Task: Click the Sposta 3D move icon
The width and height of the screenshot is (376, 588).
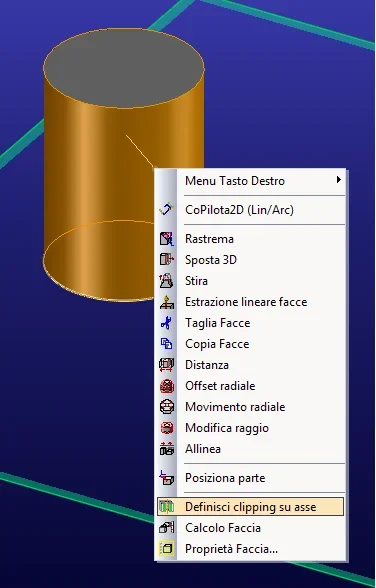Action: click(x=167, y=260)
